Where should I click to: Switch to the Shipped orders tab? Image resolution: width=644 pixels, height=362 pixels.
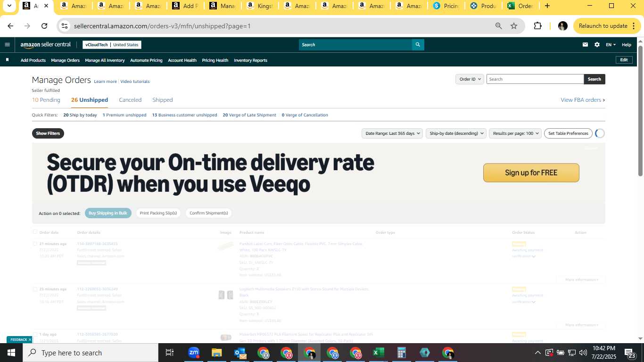(163, 100)
